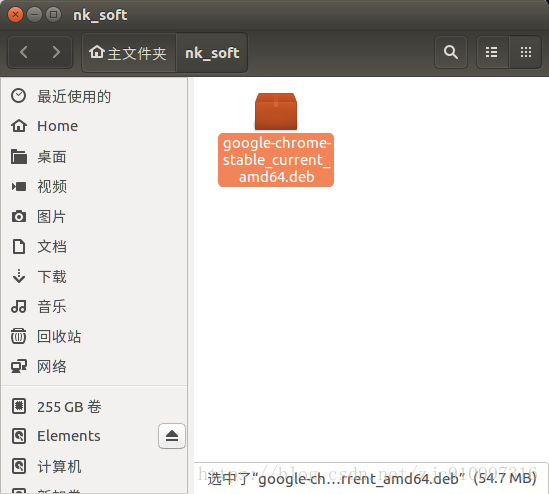Click the nk_soft breadcrumb button
The height and width of the screenshot is (494, 549).
212,53
